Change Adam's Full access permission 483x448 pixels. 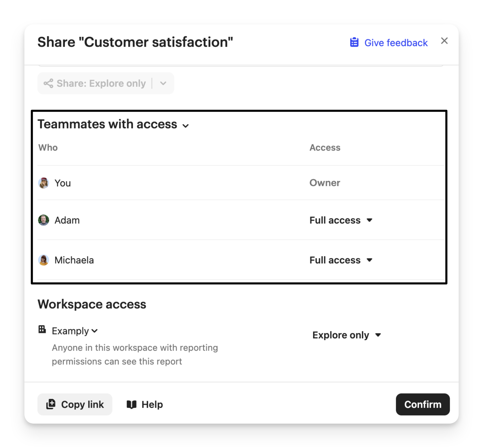click(341, 220)
